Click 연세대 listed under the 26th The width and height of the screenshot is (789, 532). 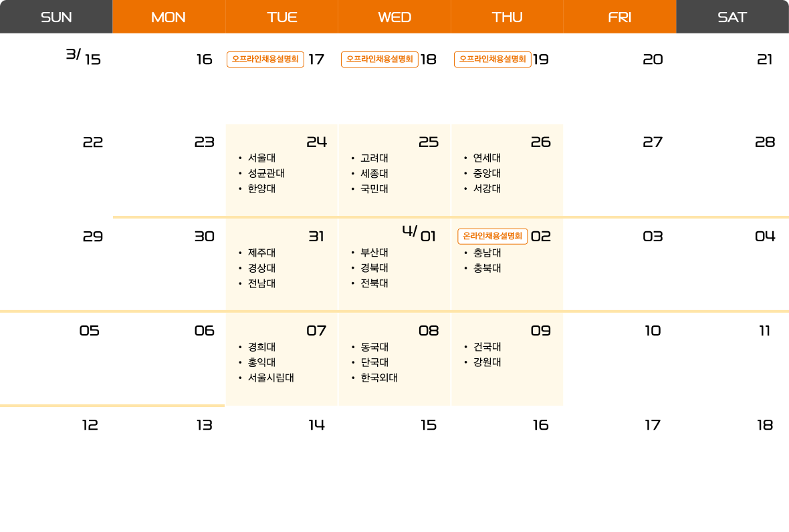487,158
